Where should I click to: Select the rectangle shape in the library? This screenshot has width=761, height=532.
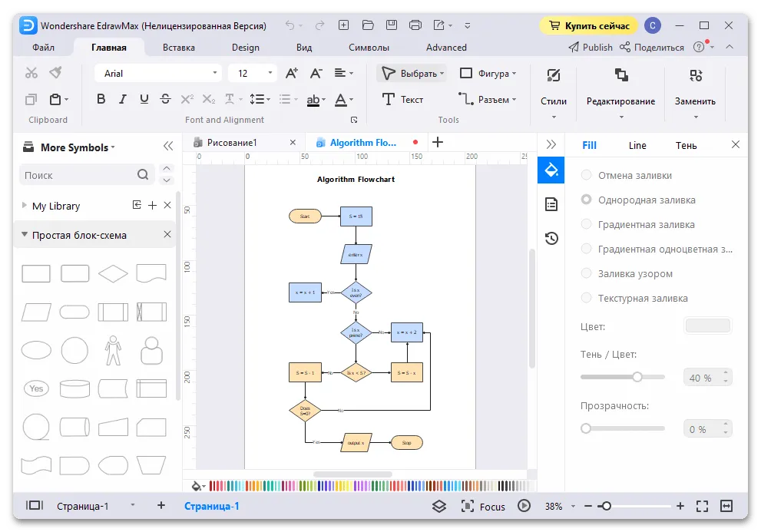coord(36,274)
